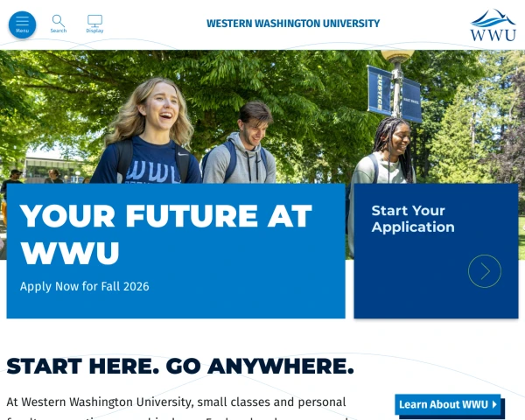Click the blonde student in hero photo
Screen dimensions: 525x420
pos(149,131)
